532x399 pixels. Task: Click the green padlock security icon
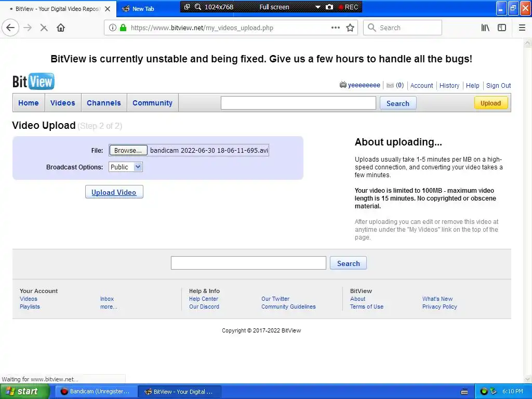pyautogui.click(x=123, y=28)
